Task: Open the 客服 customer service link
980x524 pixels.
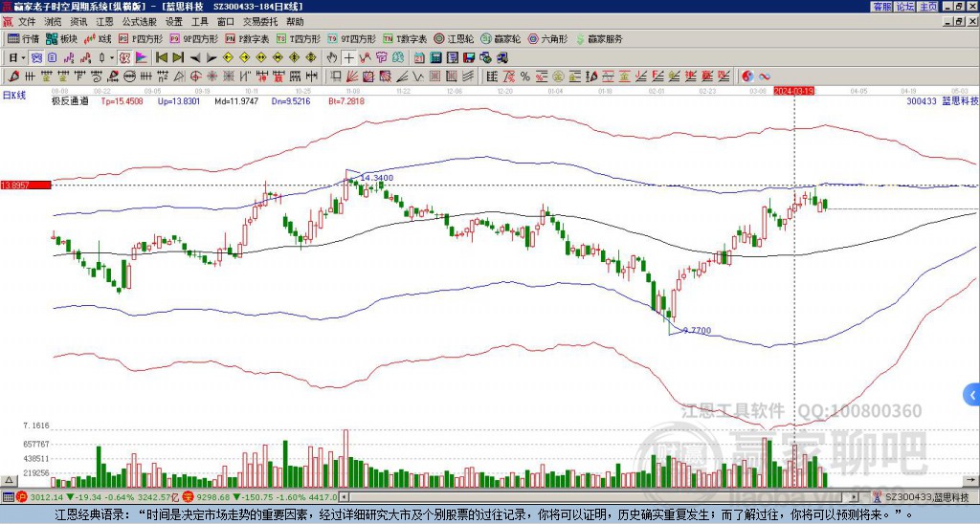Action: pyautogui.click(x=881, y=7)
